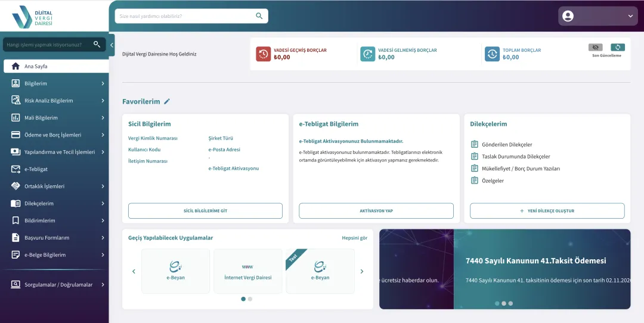Open the Hepsini gör link

354,238
